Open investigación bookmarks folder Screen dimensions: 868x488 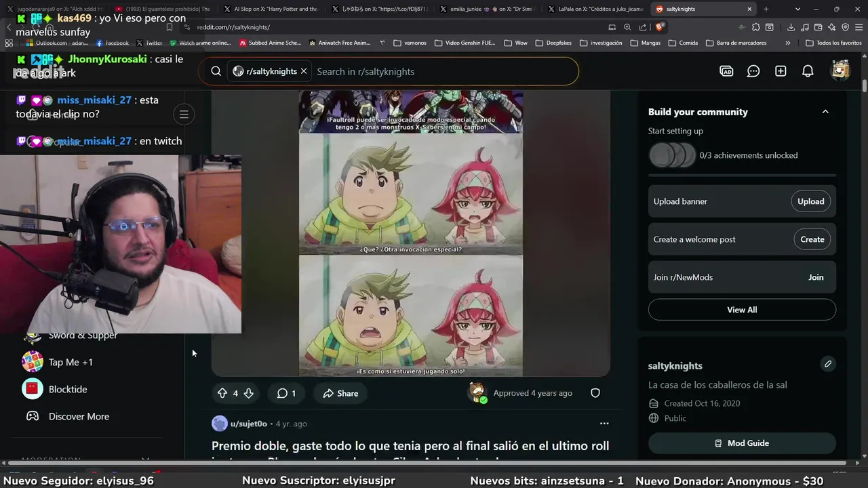click(x=600, y=43)
